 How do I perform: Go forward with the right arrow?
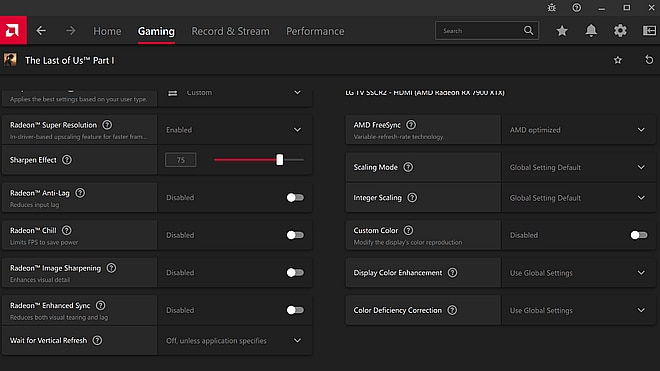pyautogui.click(x=71, y=31)
